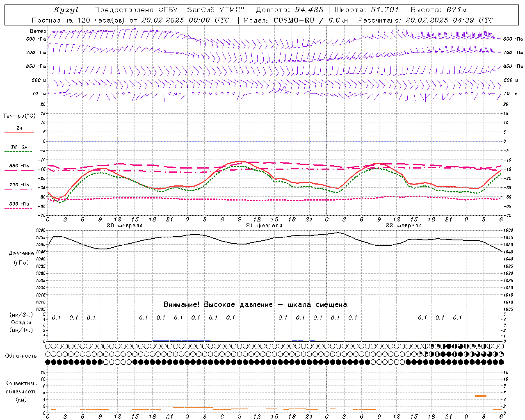Click the "21 февраля" date label

point(264,226)
